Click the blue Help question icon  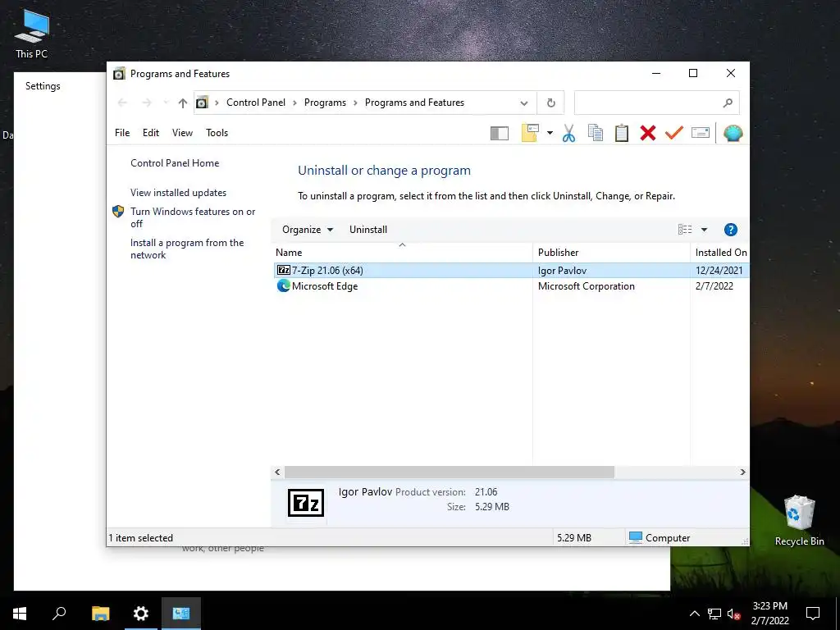coord(730,230)
